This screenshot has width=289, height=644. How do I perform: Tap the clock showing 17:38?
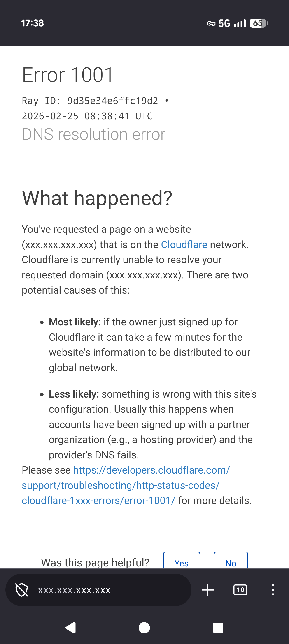tap(33, 23)
